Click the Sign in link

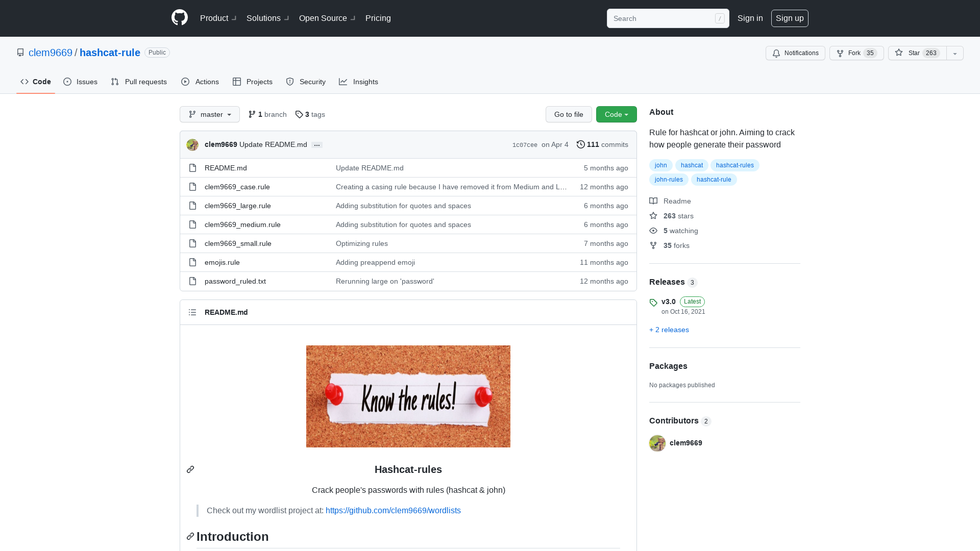pos(750,18)
